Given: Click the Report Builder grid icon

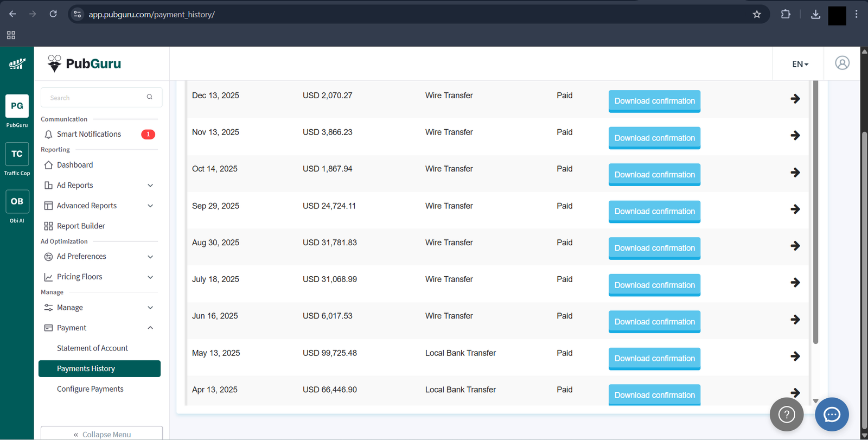Looking at the screenshot, I should (x=48, y=226).
